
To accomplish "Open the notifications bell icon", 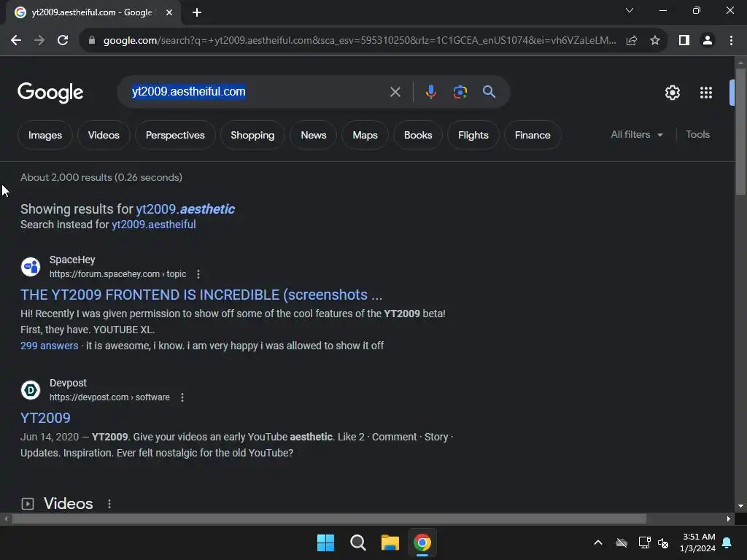I will click(727, 542).
